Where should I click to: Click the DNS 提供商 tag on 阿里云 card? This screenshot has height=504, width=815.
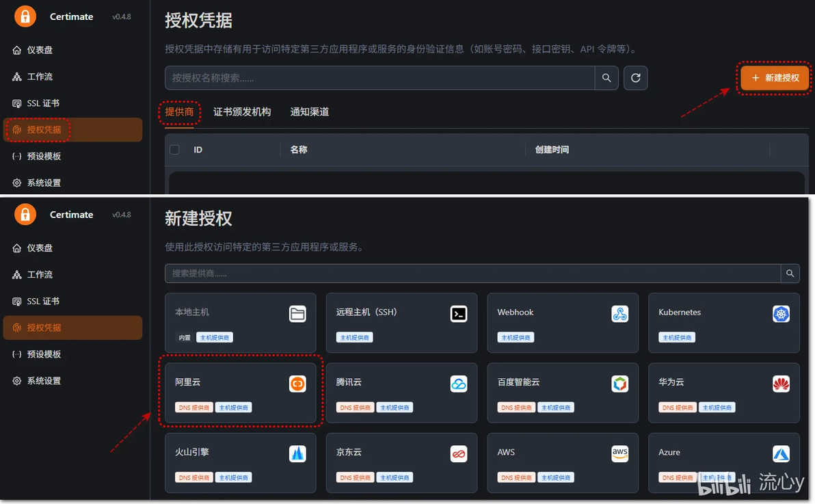[x=194, y=408]
